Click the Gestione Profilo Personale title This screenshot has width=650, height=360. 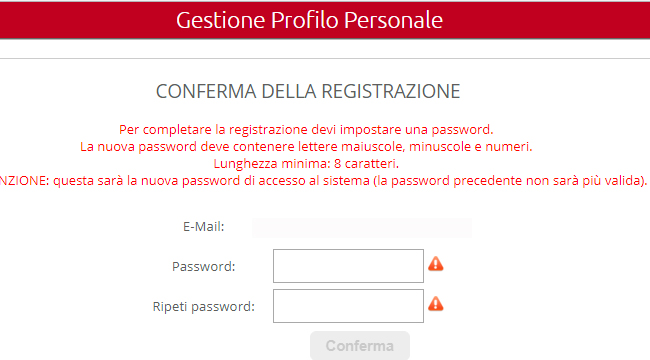coord(310,20)
